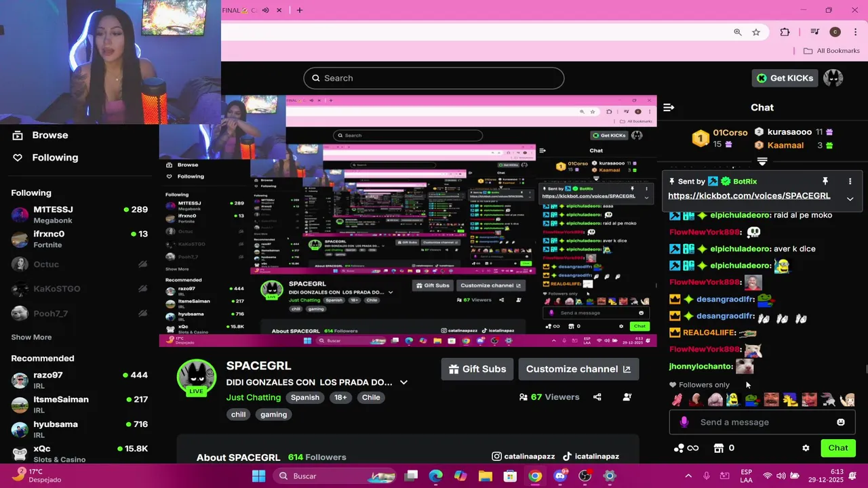Open the Just Chatting category link
The image size is (868, 488).
(254, 397)
